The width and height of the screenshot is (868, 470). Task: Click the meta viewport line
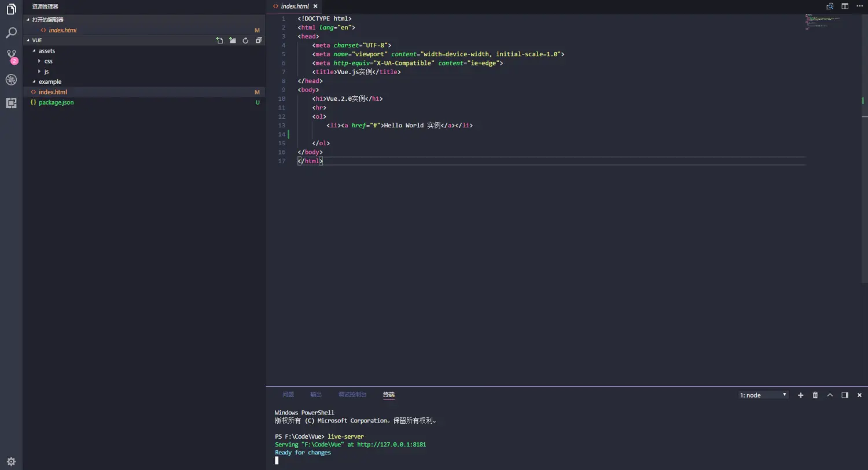[438, 54]
